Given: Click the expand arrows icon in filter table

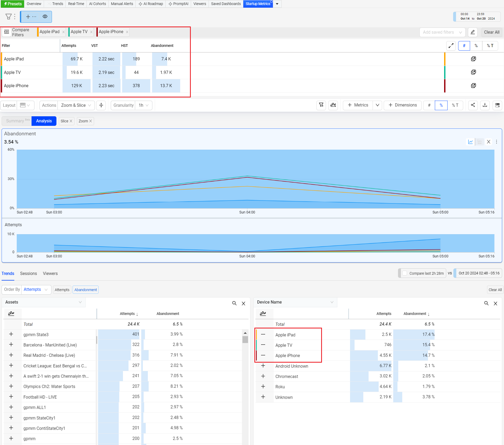Looking at the screenshot, I should (x=451, y=46).
